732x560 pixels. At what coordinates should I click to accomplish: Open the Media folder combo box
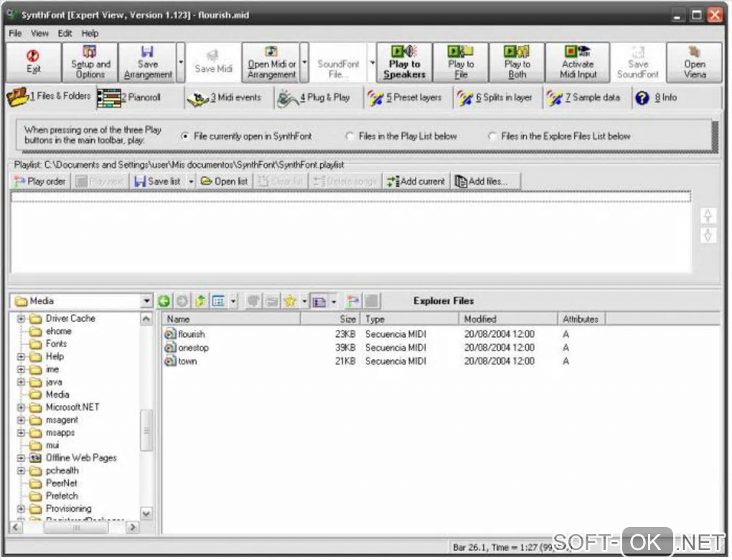click(x=147, y=301)
